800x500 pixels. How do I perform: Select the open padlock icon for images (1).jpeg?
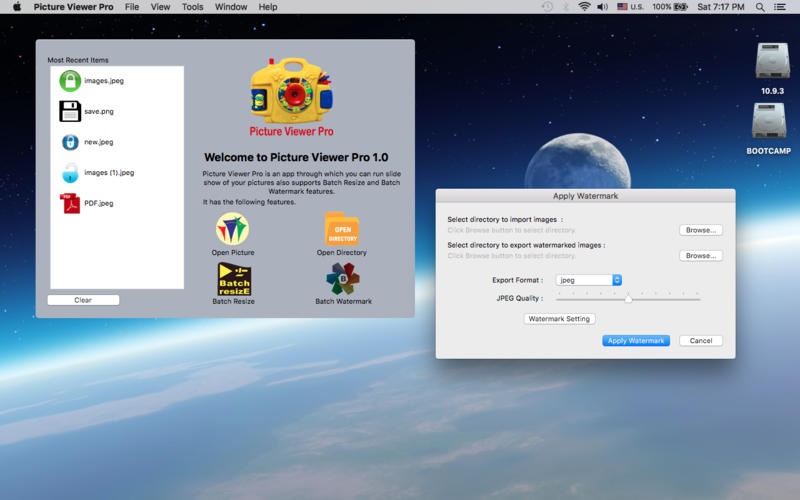[x=70, y=172]
